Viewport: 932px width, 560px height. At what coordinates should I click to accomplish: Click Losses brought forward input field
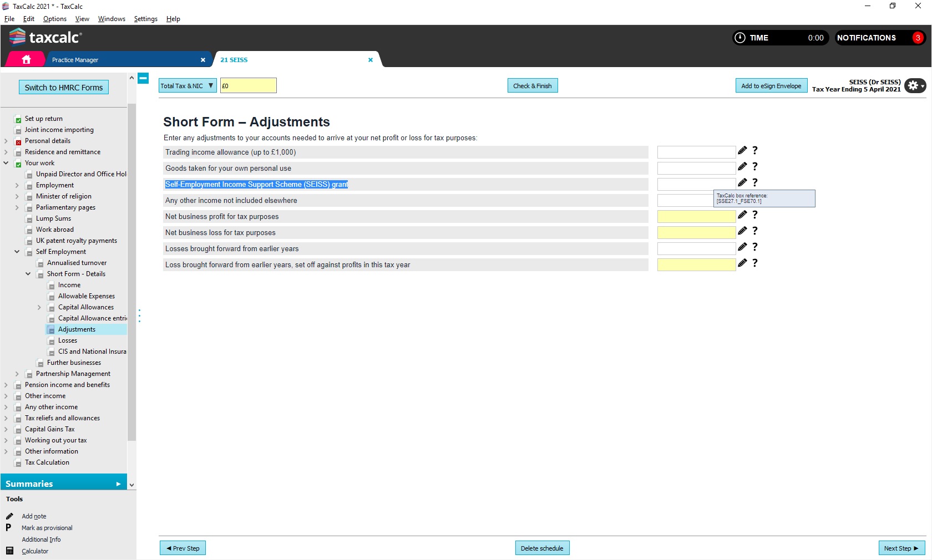tap(696, 248)
